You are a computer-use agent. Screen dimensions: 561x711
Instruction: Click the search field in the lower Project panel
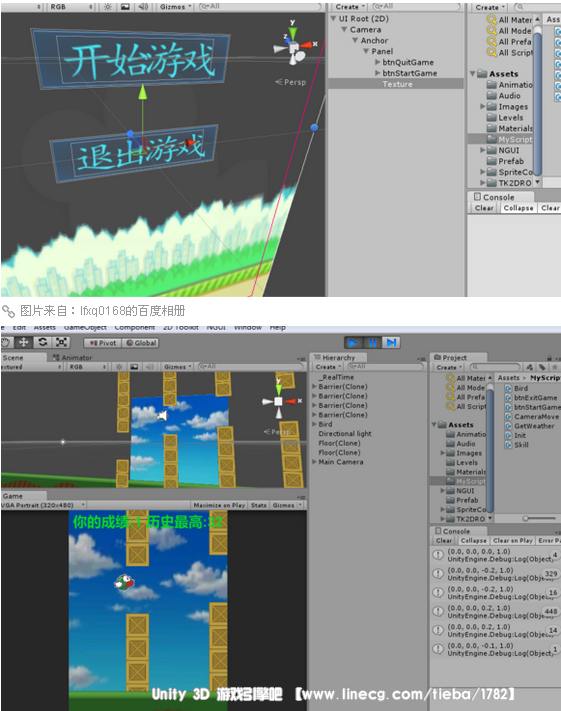click(494, 367)
